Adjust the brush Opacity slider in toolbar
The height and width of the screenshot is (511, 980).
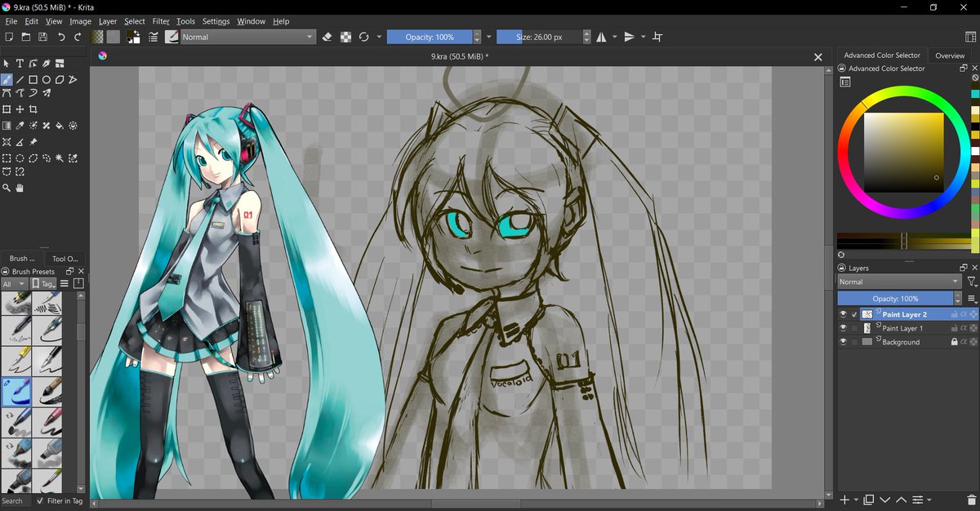click(x=430, y=37)
